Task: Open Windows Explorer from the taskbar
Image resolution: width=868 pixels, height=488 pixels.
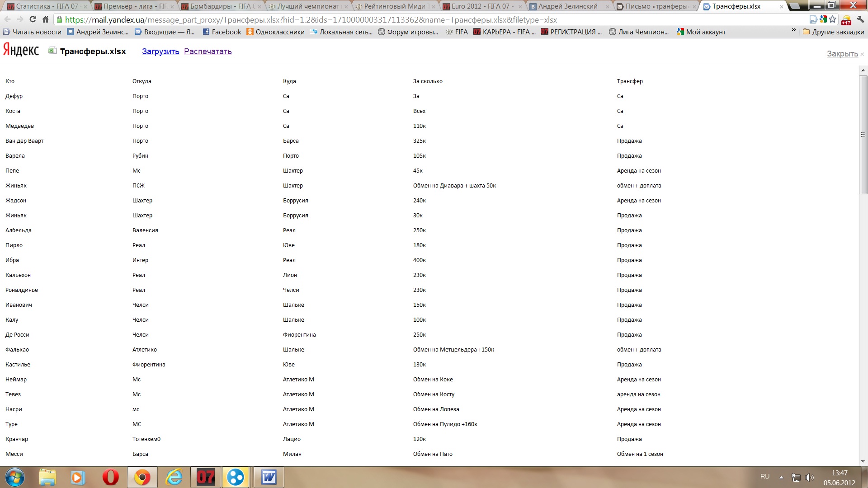Action: pyautogui.click(x=47, y=477)
